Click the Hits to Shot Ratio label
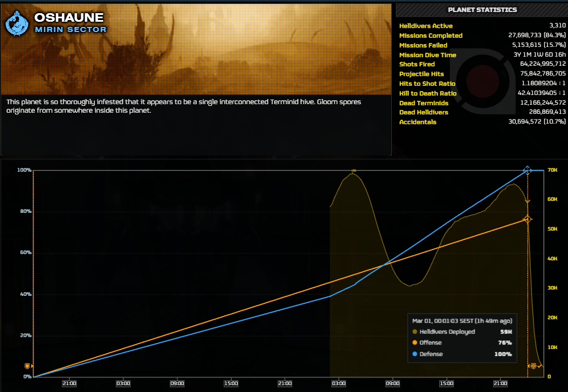This screenshot has width=568, height=392. (x=427, y=84)
